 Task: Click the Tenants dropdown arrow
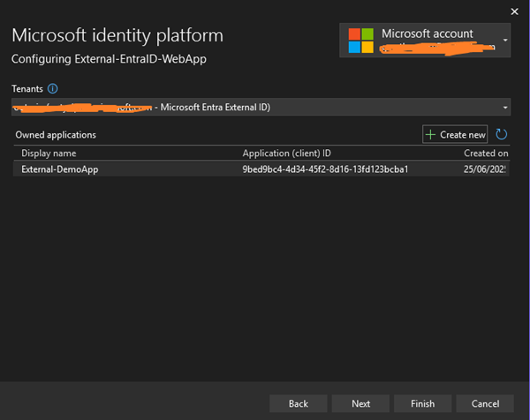point(505,107)
